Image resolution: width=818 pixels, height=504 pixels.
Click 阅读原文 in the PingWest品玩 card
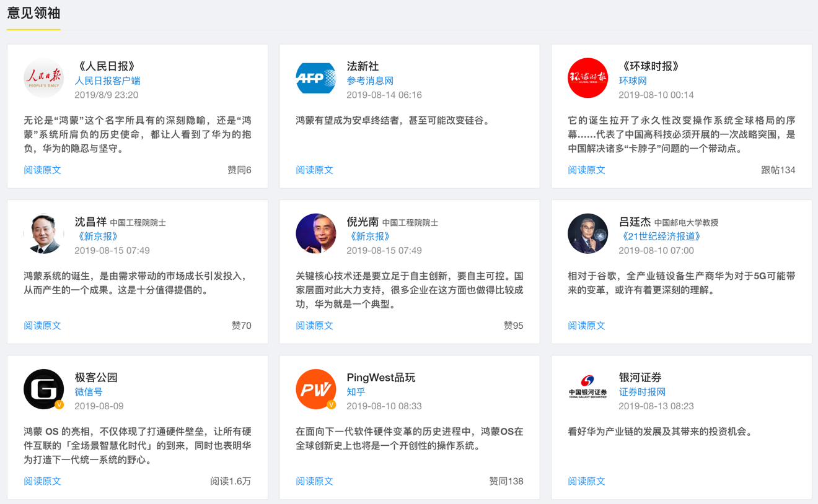point(314,480)
